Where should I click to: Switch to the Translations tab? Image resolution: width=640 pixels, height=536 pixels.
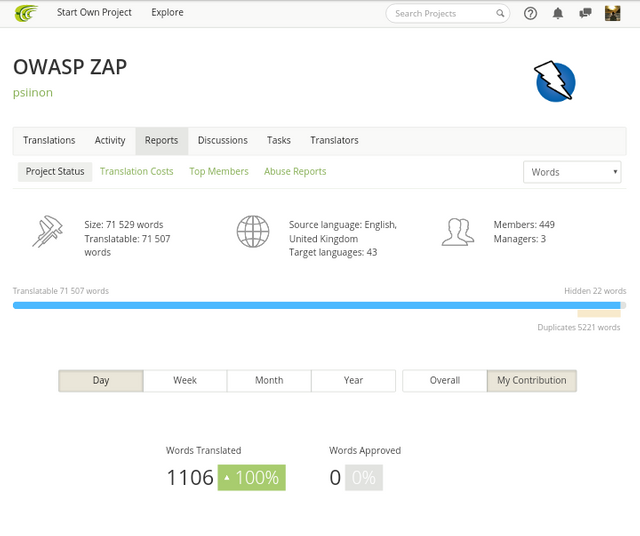[49, 140]
